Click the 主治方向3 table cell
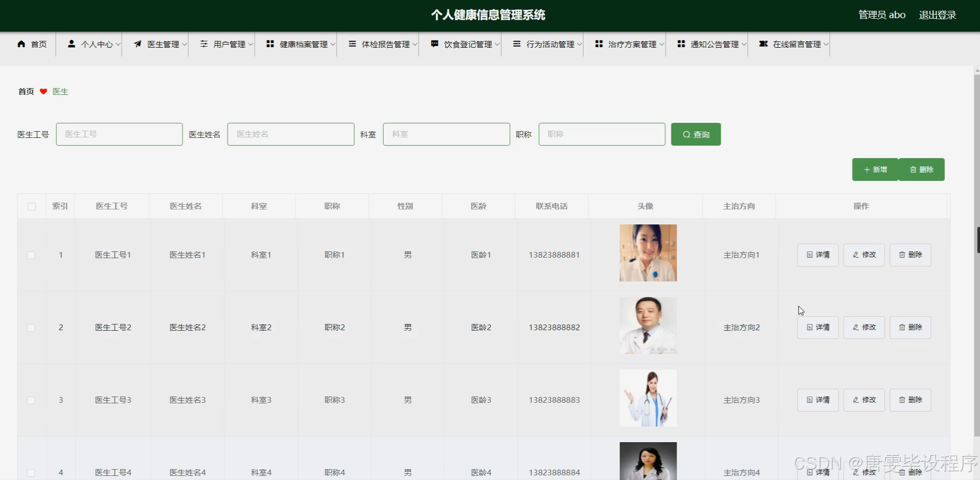The image size is (980, 480). coord(741,400)
